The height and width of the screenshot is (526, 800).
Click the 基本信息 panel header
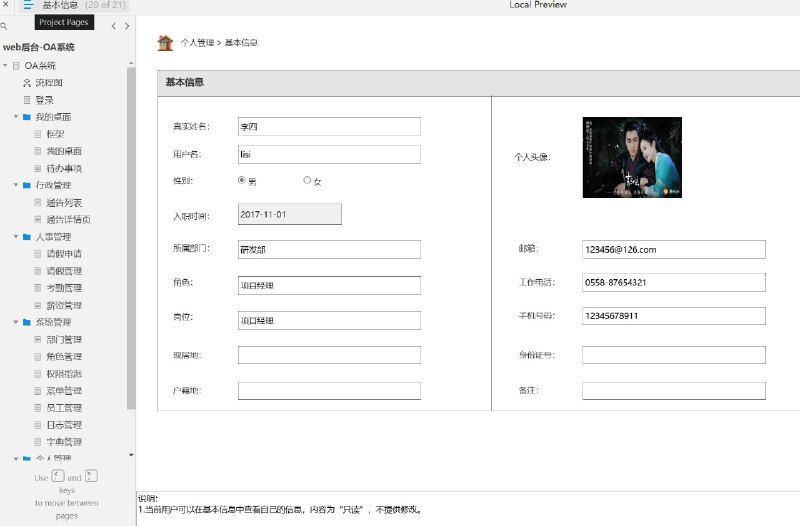[x=479, y=83]
